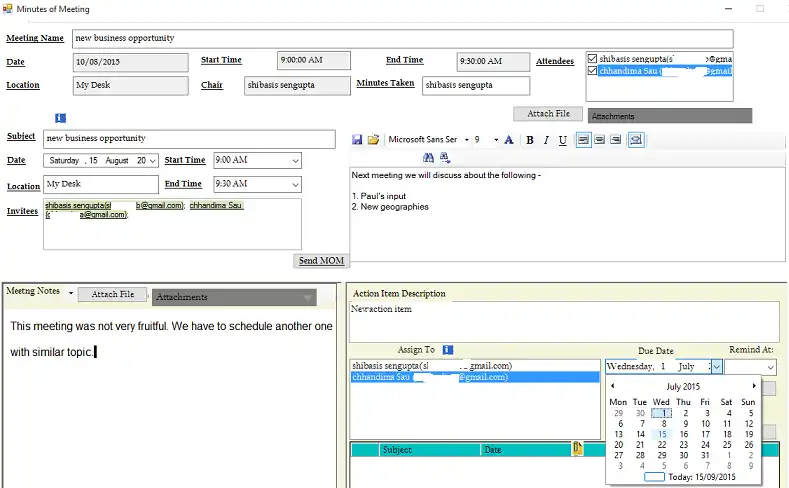Screen dimensions: 789x488
Task: Toggle italic formatting in the editor
Action: [x=546, y=140]
